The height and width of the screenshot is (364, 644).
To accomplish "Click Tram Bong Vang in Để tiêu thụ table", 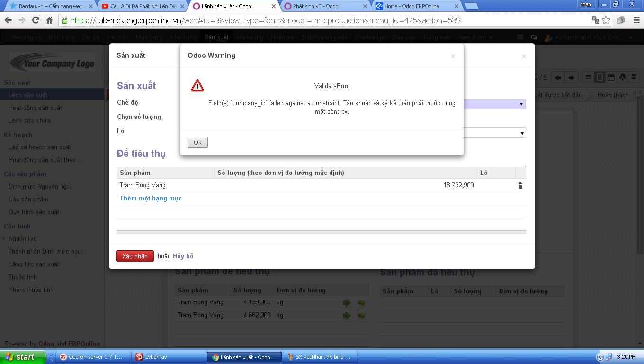I will 143,185.
